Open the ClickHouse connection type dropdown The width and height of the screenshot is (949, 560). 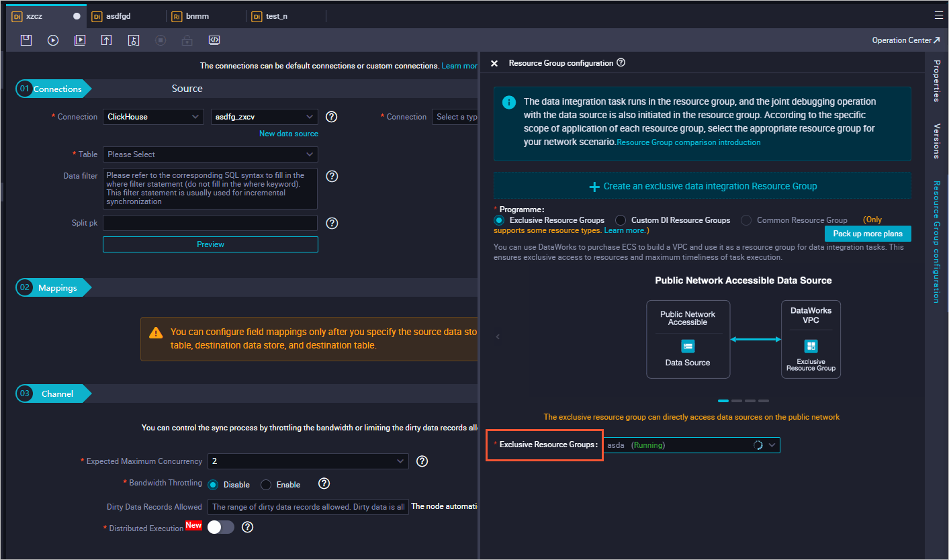153,117
